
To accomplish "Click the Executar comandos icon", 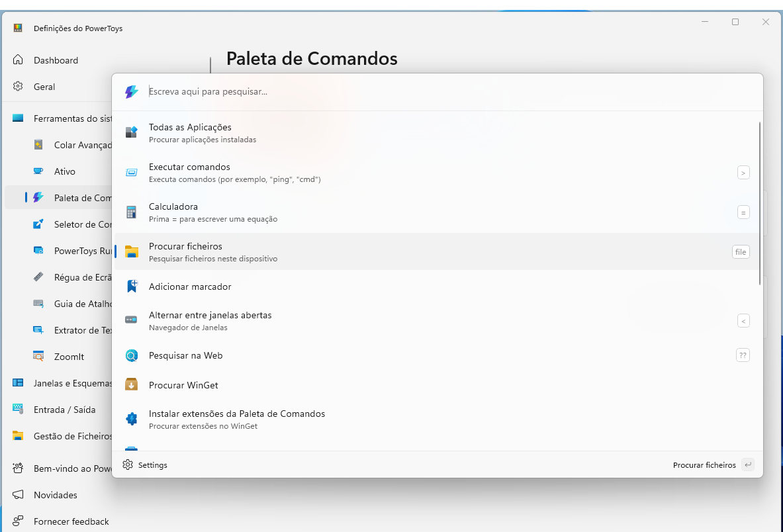I will coord(131,173).
